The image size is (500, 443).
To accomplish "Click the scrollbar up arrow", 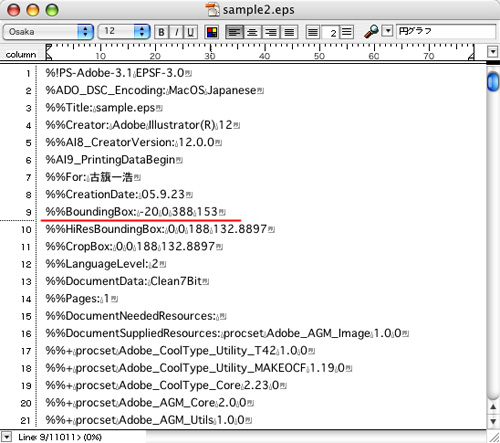I will [493, 407].
